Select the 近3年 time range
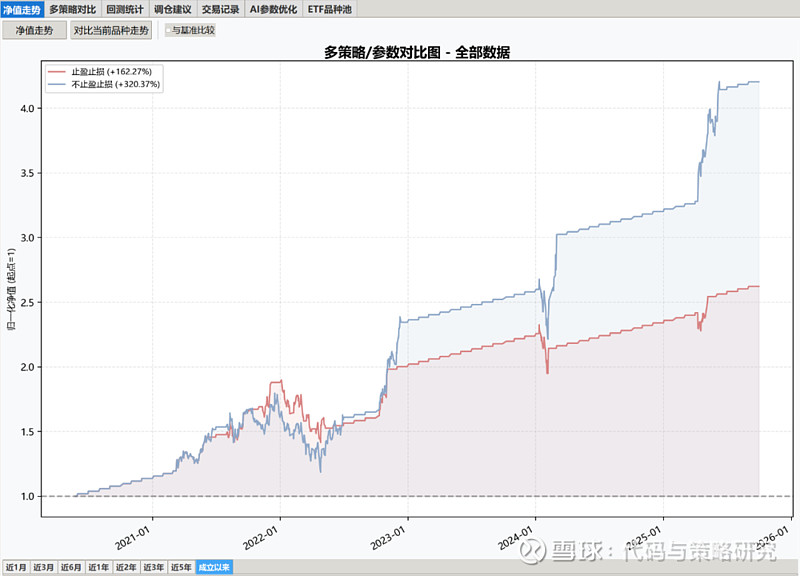 pyautogui.click(x=153, y=567)
